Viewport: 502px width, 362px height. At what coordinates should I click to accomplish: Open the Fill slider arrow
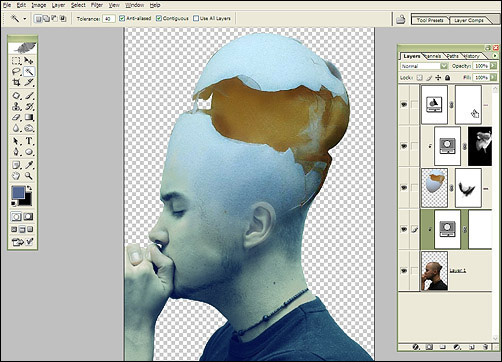[x=493, y=78]
